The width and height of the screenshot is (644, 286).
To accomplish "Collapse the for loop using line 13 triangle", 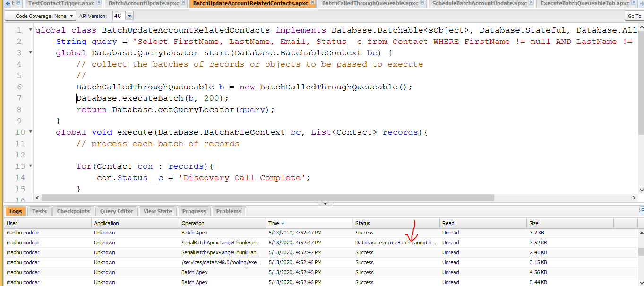I will 29,166.
